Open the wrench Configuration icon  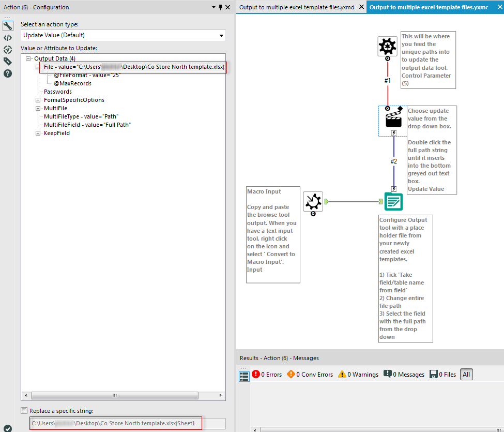(x=8, y=26)
